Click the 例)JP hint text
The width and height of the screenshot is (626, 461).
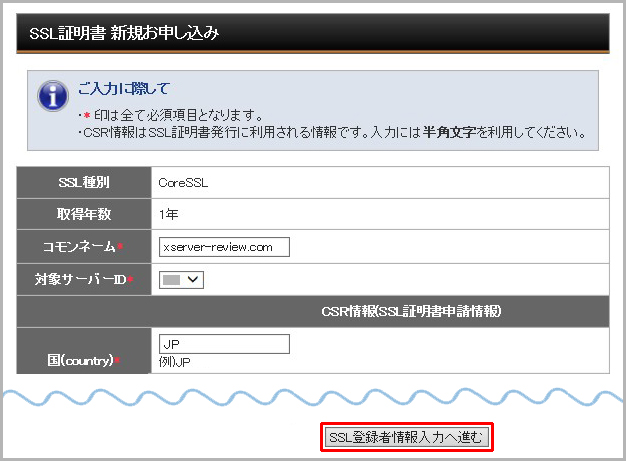tap(173, 361)
